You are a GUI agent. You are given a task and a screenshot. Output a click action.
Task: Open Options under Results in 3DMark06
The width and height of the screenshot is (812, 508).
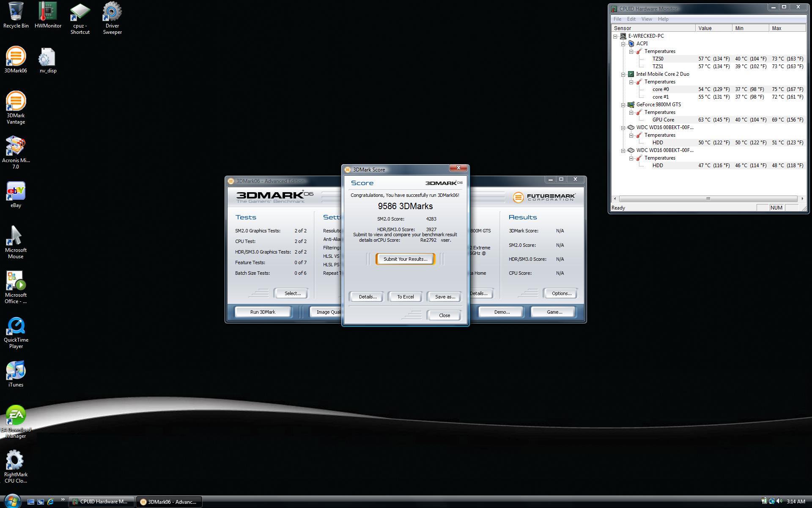[561, 293]
